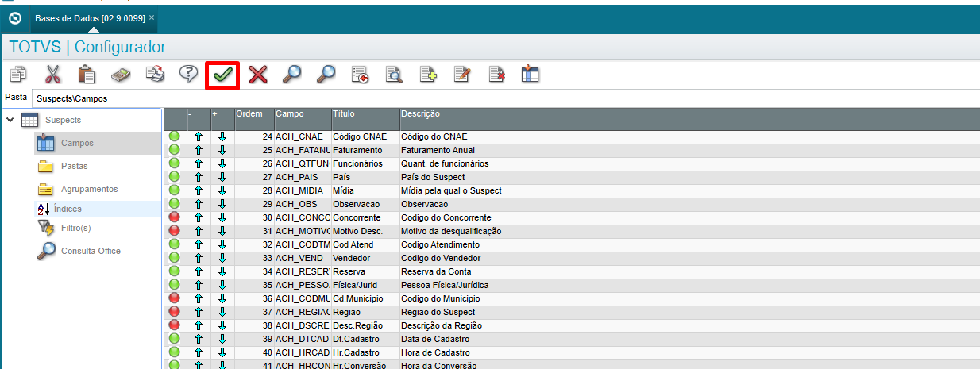Click the TOTVS round logo icon

pyautogui.click(x=14, y=17)
